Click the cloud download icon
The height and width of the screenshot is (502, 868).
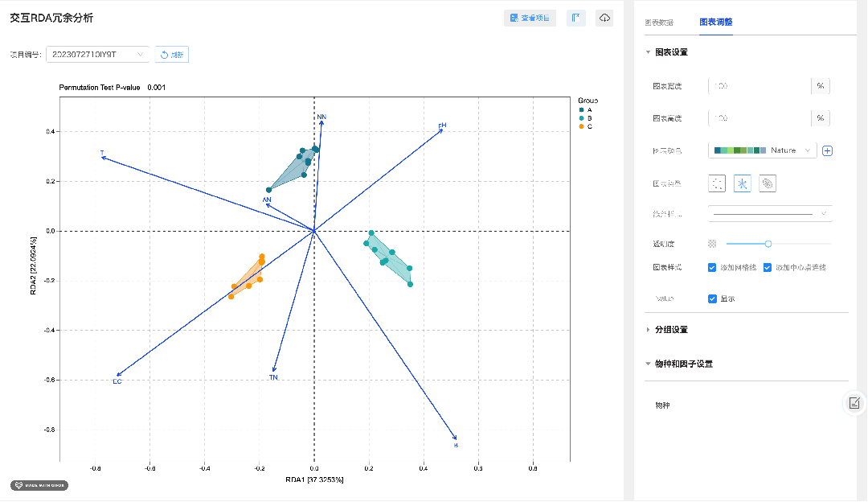(x=604, y=18)
